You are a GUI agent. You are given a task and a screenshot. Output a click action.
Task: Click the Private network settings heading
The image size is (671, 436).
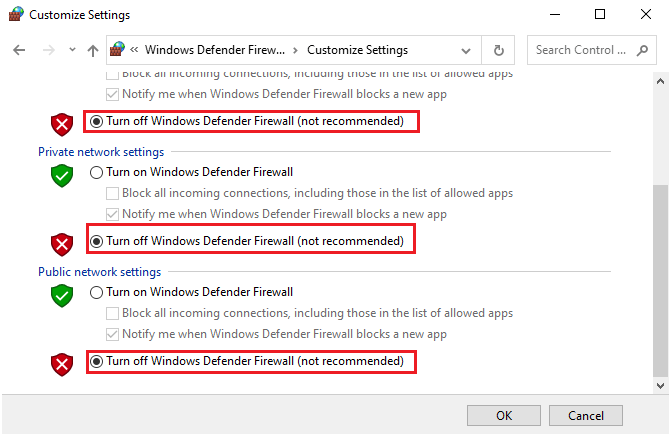(101, 152)
